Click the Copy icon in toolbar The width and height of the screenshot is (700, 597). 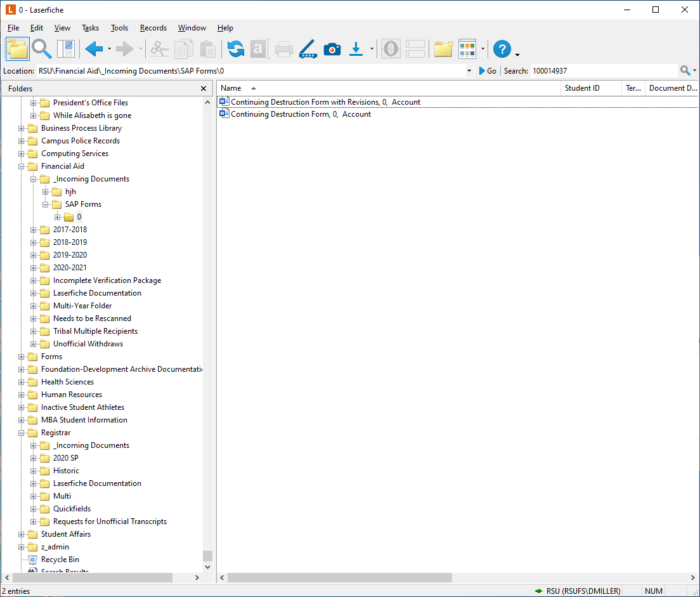183,49
